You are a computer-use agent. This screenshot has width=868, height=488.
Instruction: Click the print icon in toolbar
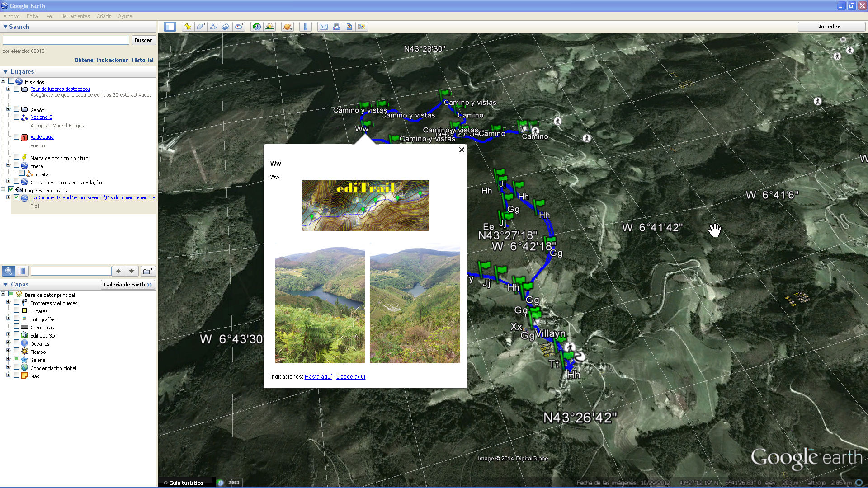[x=336, y=27]
